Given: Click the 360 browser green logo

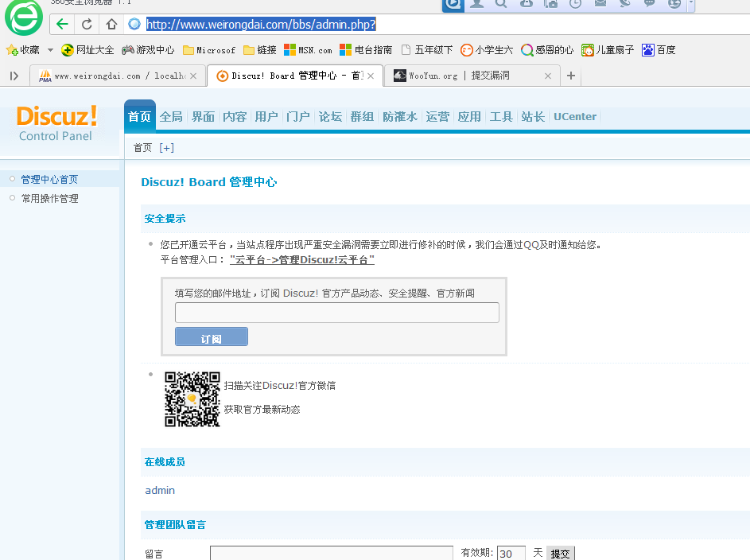Looking at the screenshot, I should tap(23, 17).
